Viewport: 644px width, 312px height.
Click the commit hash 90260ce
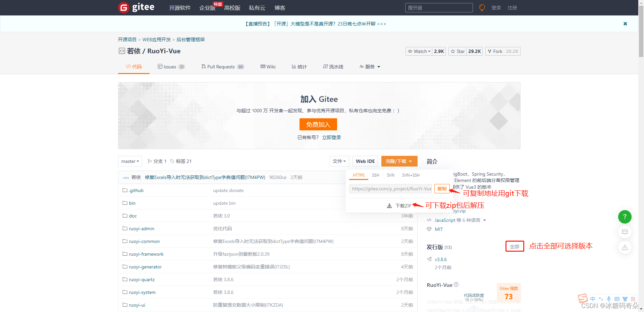point(278,177)
